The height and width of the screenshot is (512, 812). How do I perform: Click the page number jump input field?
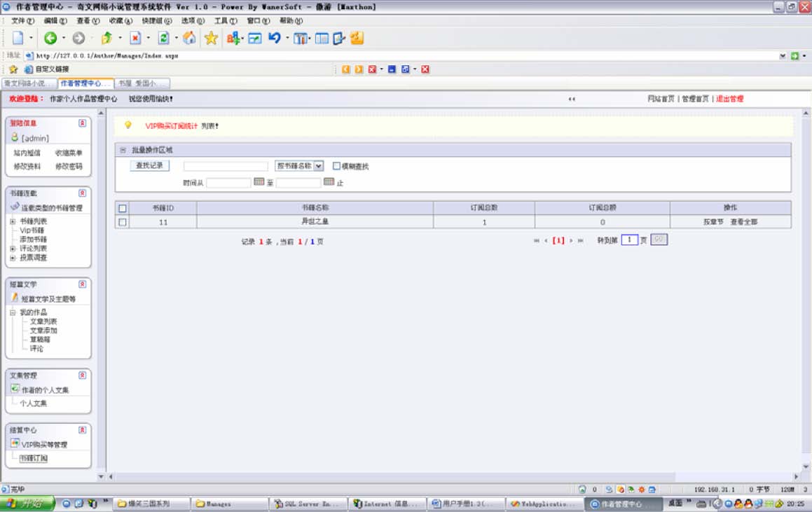pyautogui.click(x=629, y=240)
